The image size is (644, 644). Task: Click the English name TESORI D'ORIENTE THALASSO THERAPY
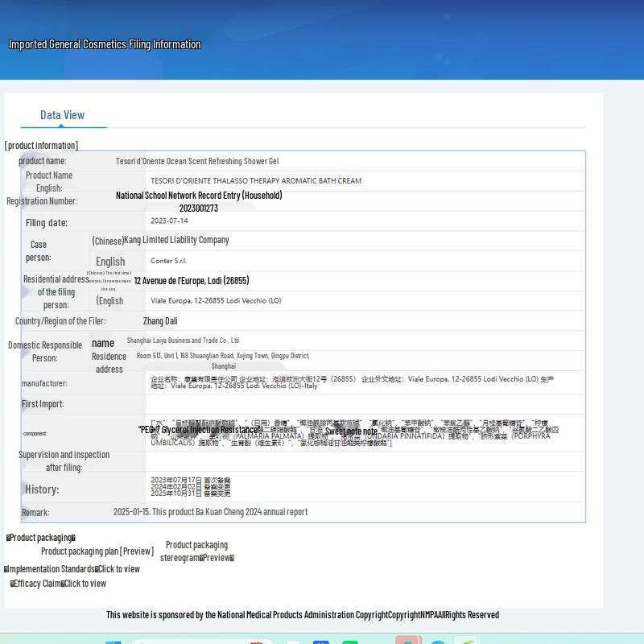[x=256, y=181]
